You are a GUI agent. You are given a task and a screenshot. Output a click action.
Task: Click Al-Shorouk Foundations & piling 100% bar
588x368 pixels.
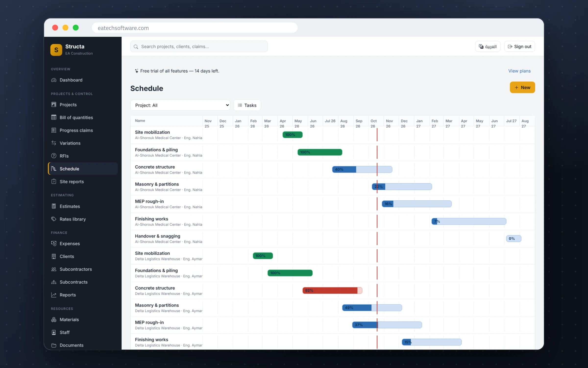tap(320, 152)
